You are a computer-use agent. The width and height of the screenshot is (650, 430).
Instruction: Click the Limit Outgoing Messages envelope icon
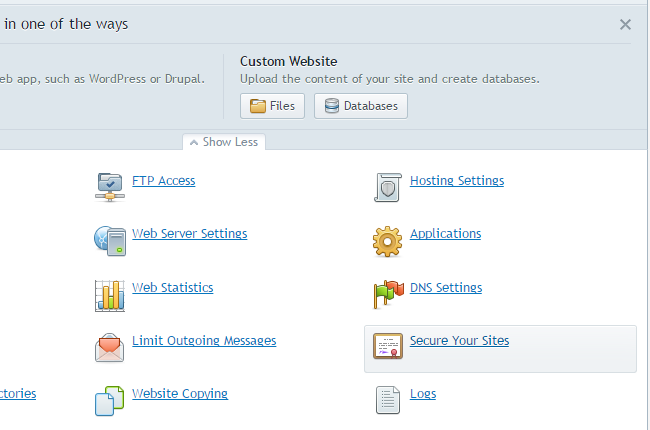[109, 347]
